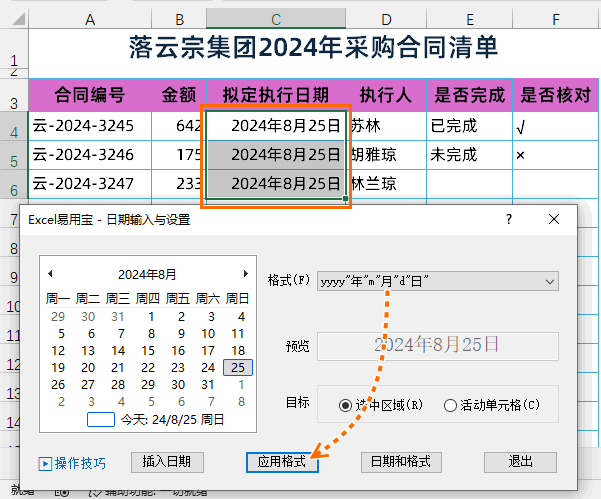The image size is (601, 499).
Task: Click the 操作技巧 play icon
Action: tap(45, 463)
